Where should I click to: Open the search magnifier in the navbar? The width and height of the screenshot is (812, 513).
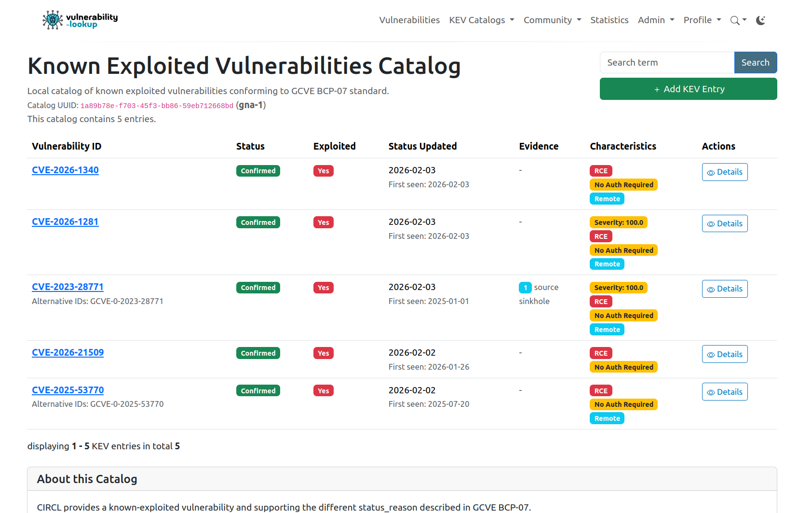click(x=735, y=20)
